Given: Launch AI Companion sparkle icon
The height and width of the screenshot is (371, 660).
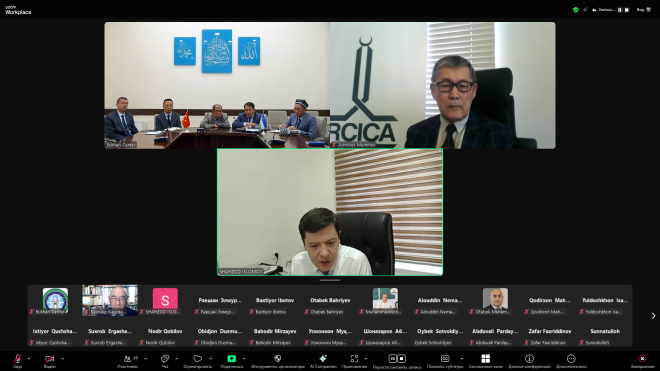Looking at the screenshot, I should coord(323,361).
